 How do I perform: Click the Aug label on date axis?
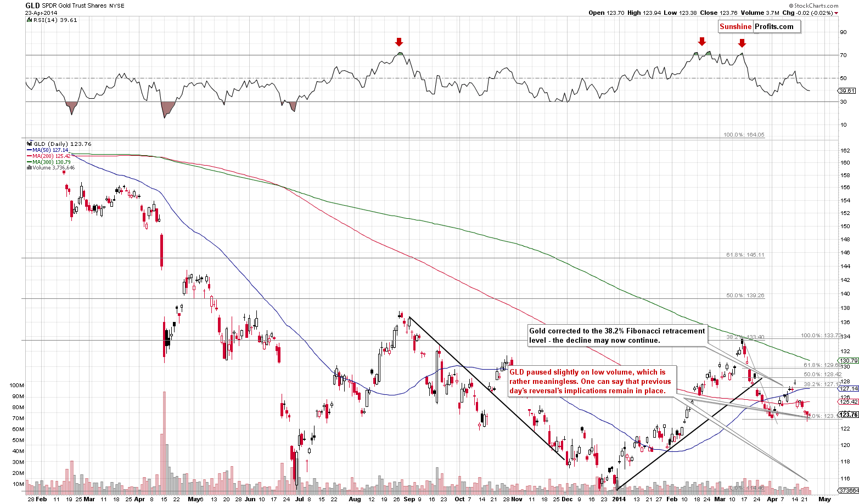(355, 499)
